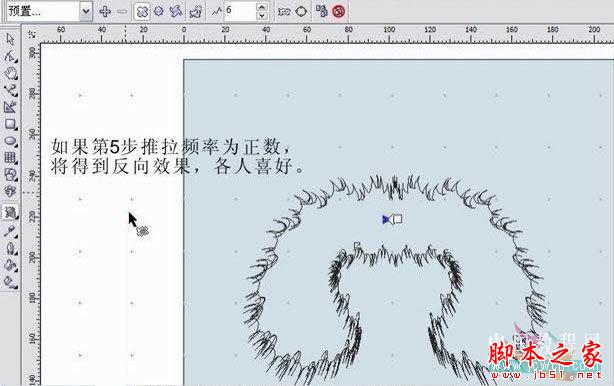614x386 pixels.
Task: Select the Interactive Distortion tool
Action: (10, 213)
